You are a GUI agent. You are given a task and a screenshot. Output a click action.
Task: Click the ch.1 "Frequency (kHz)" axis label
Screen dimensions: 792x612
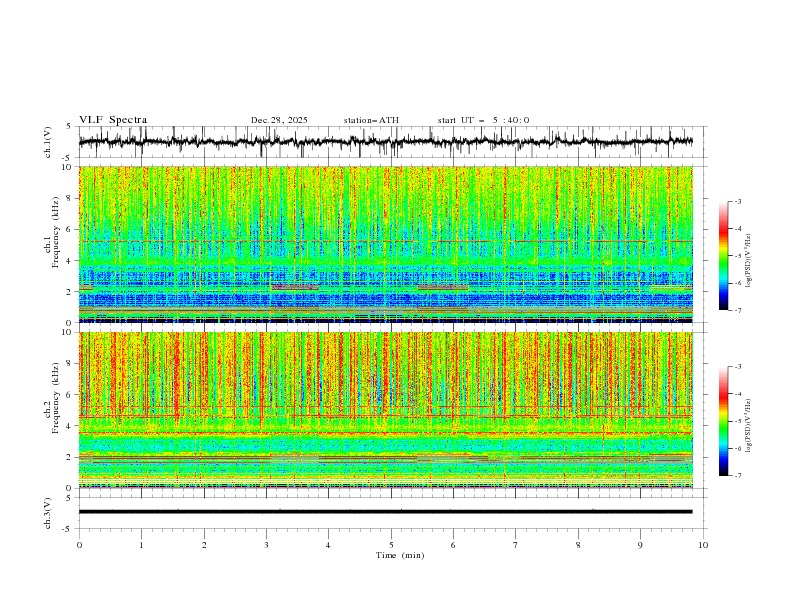(x=56, y=232)
